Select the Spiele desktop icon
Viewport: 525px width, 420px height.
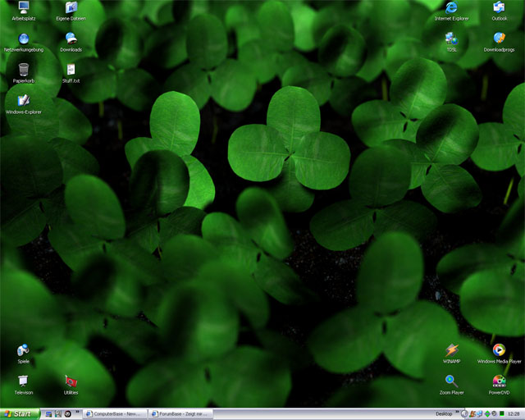[x=24, y=354]
